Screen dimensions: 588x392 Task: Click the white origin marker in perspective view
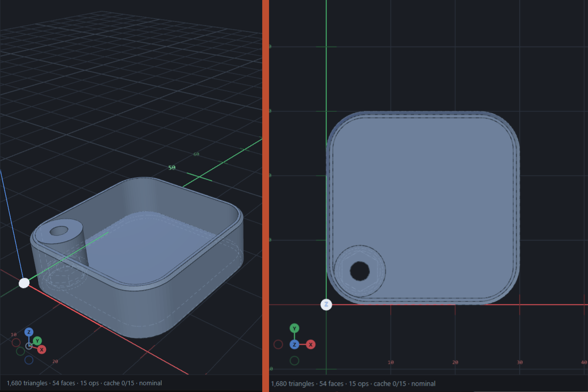coord(24,283)
